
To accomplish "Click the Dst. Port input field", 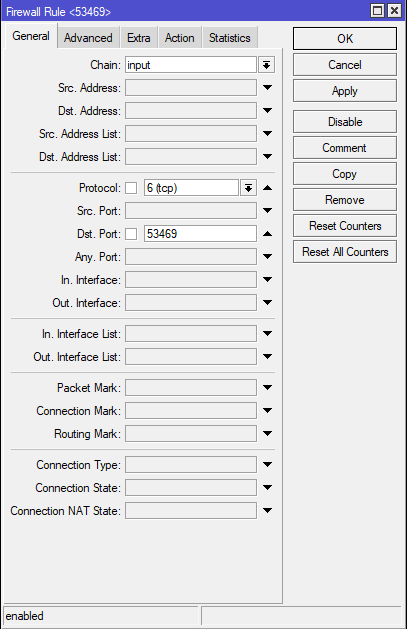I will pyautogui.click(x=200, y=234).
